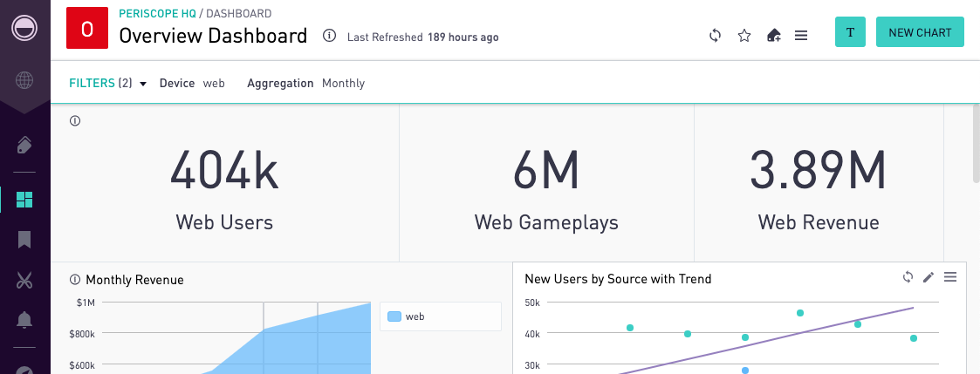Open the scissors snippets icon
The width and height of the screenshot is (980, 374).
[x=24, y=281]
